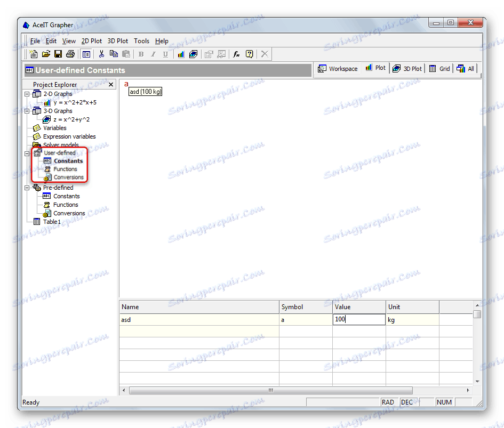The height and width of the screenshot is (428, 504).
Task: Select User-defined Constants in the tree
Action: (68, 161)
